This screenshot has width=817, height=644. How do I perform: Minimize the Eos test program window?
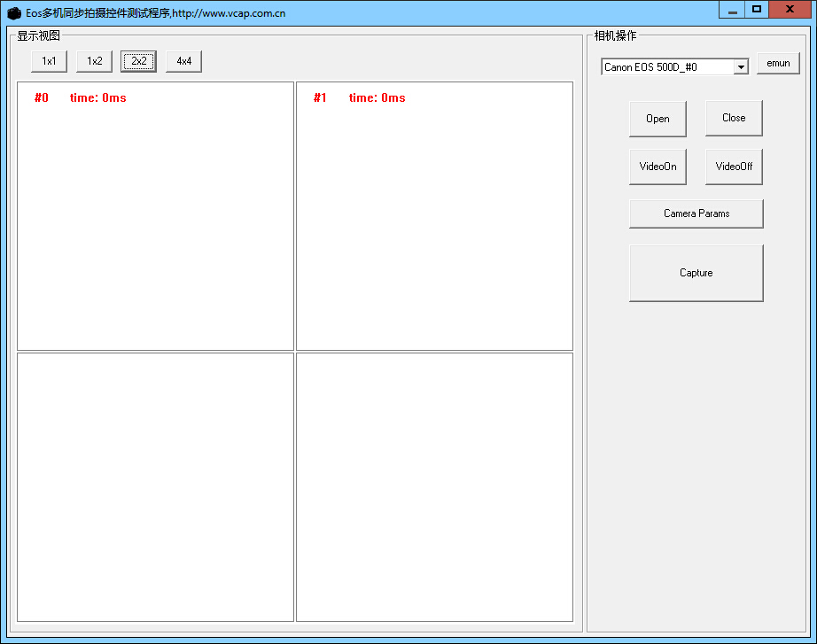[x=732, y=10]
